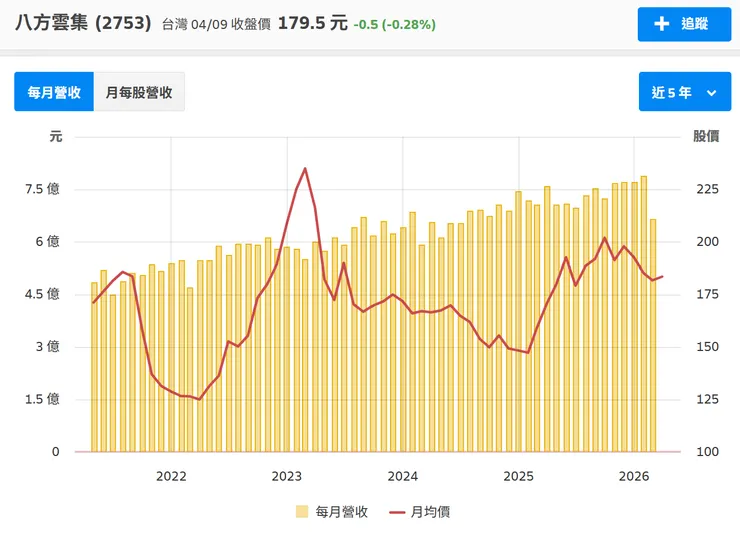Click the 2023 x-axis label
The image size is (740, 533).
tap(286, 476)
